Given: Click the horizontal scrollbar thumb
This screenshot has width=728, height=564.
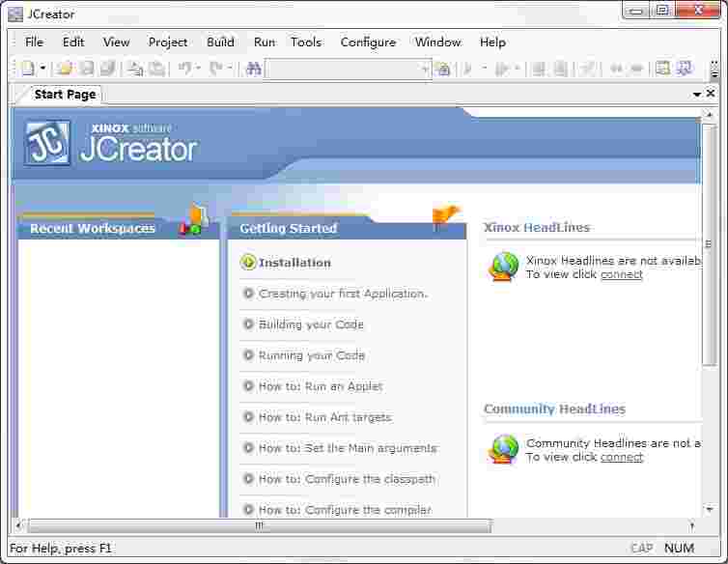Looking at the screenshot, I should pos(260,526).
